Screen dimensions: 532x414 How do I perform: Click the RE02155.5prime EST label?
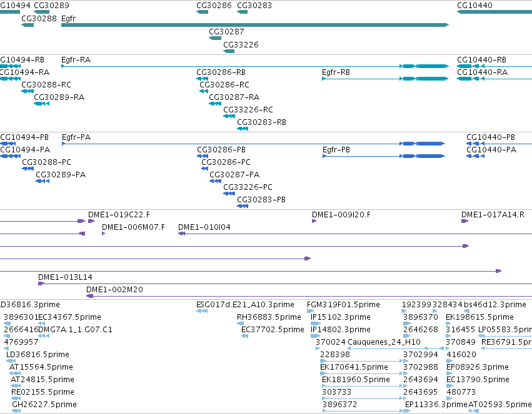click(43, 392)
